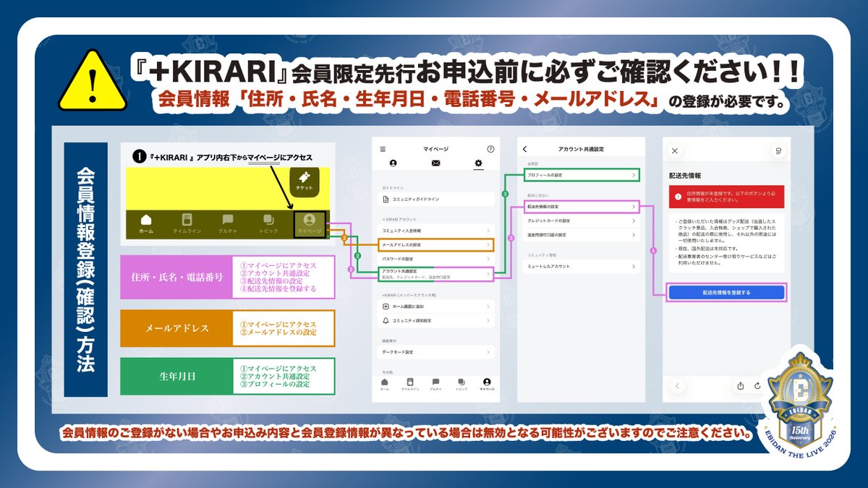Click the 会員情報登録(確認)方法 vertical banner

point(85,270)
